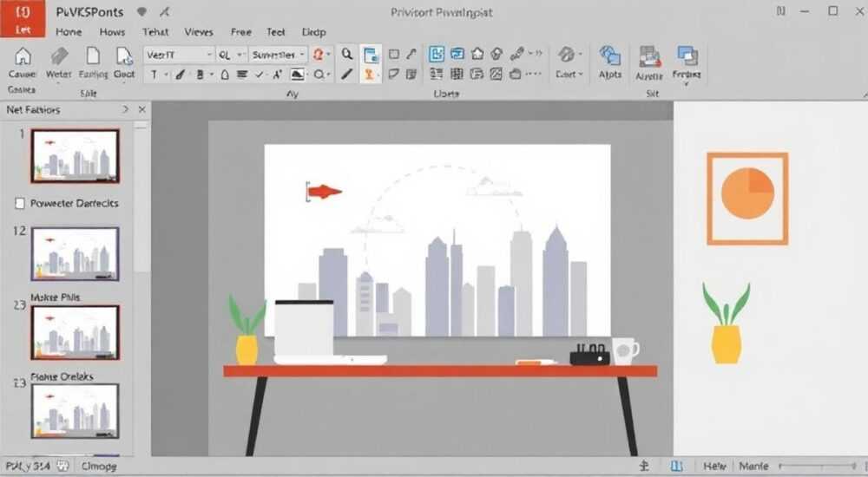Open the bold B dropdown

click(x=212, y=75)
